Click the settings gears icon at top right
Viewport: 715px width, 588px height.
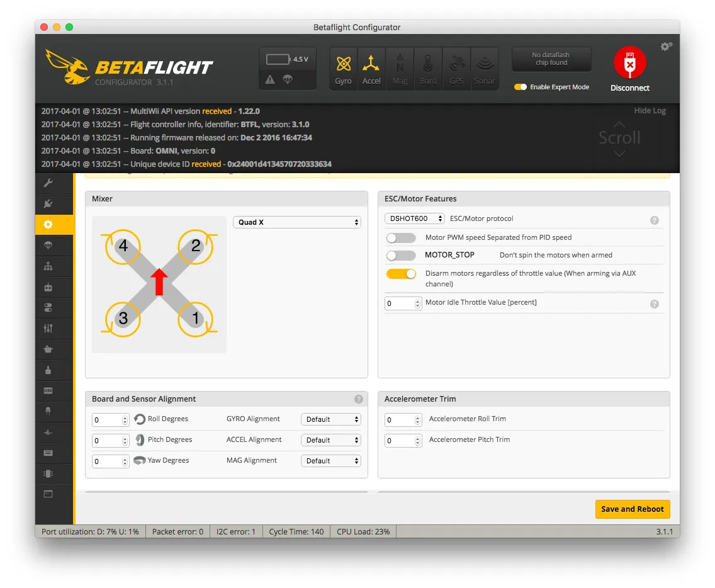click(x=666, y=47)
